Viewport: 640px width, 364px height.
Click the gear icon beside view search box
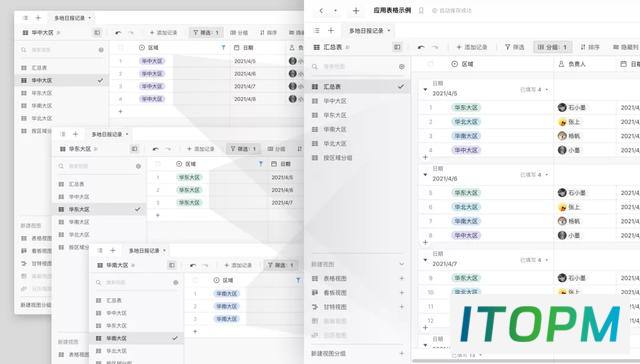coord(402,67)
